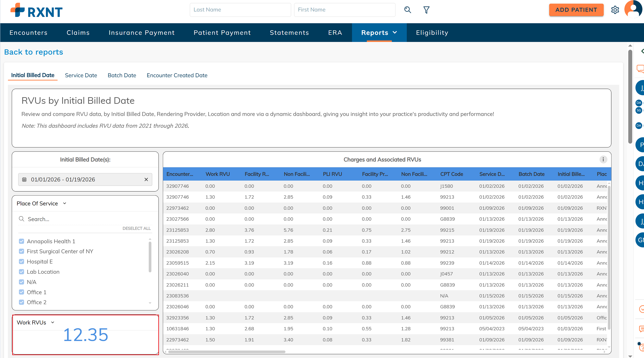Open the filter funnel icon
The width and height of the screenshot is (644, 358).
click(426, 10)
